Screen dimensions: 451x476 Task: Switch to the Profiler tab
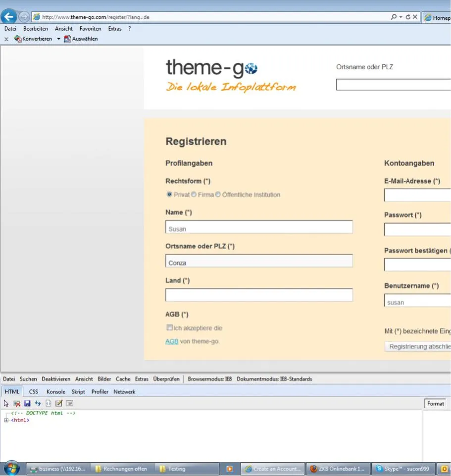point(100,392)
